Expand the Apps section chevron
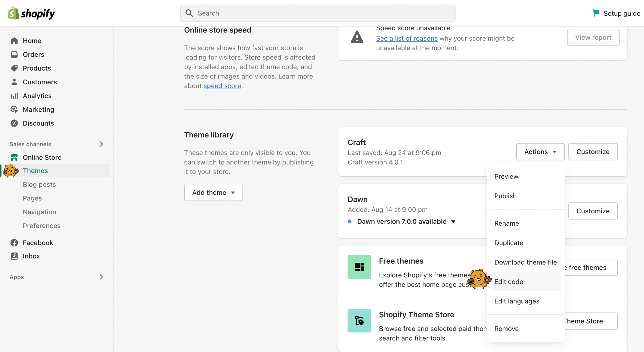 point(101,277)
